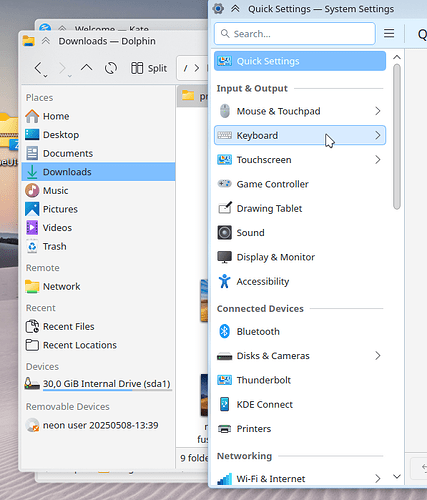The height and width of the screenshot is (500, 427).
Task: Click the Videos icon in Places
Action: click(x=32, y=228)
